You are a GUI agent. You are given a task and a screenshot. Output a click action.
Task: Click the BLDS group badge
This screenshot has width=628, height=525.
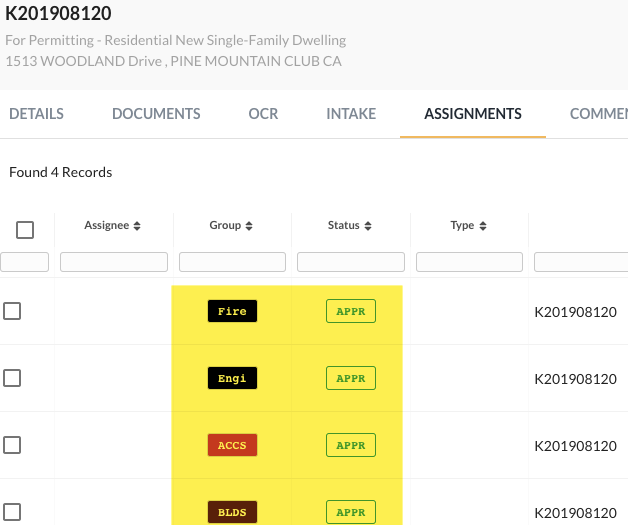point(232,512)
